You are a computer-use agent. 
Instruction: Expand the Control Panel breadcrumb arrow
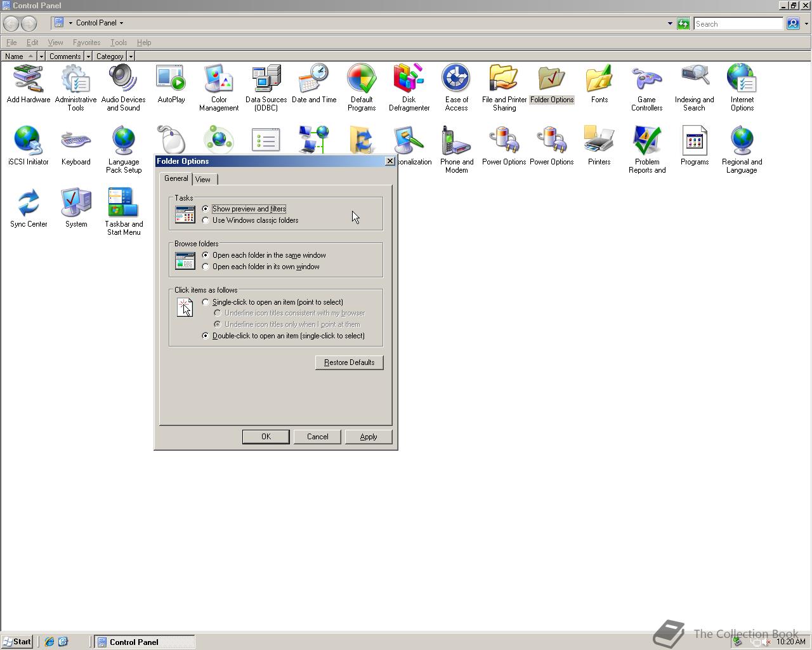121,23
